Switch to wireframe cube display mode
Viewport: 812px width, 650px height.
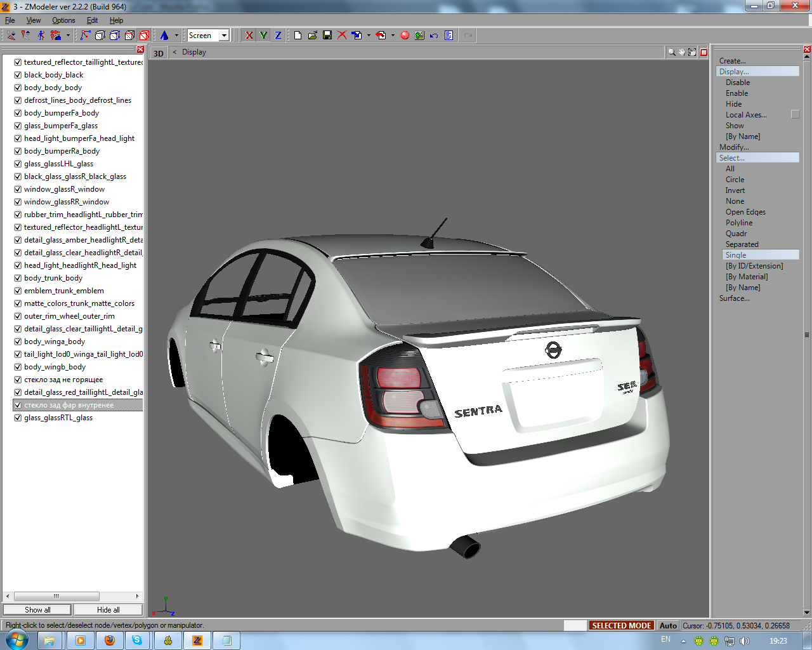[100, 36]
